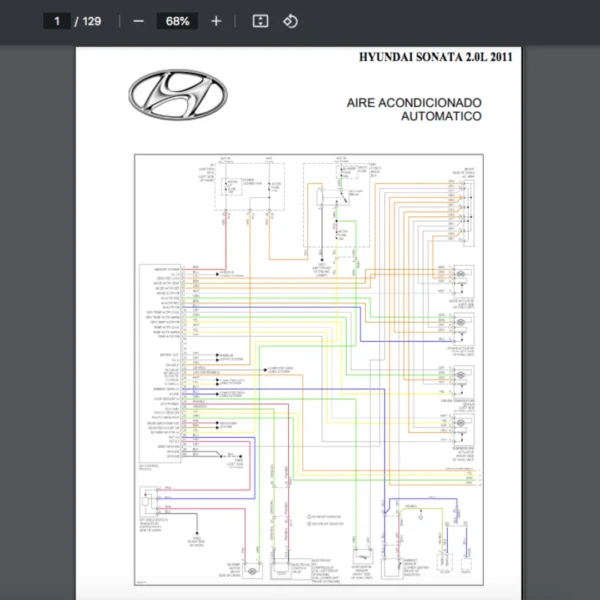
Task: Click the temperature actuator at lower right
Action: [462, 425]
